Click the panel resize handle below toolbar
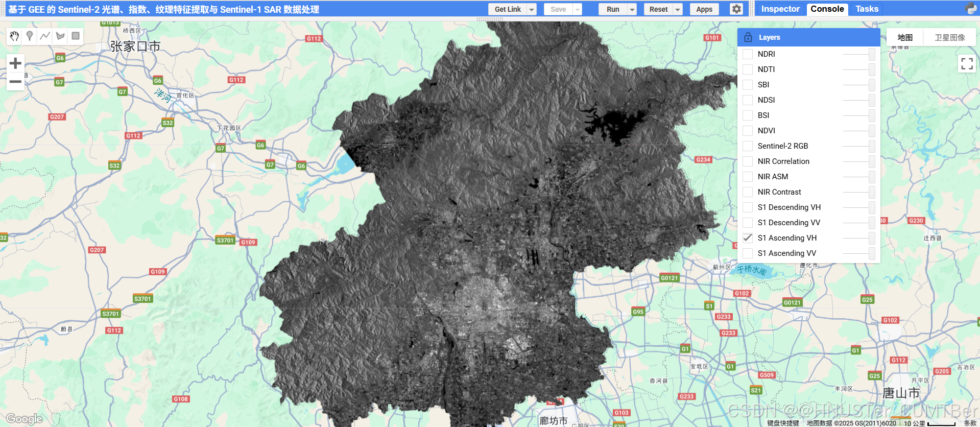Image resolution: width=980 pixels, height=427 pixels. tap(490, 19)
